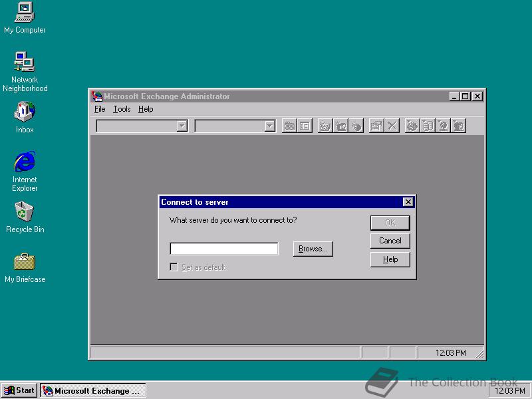
Task: Select the My Computer desktop icon
Action: pyautogui.click(x=25, y=18)
